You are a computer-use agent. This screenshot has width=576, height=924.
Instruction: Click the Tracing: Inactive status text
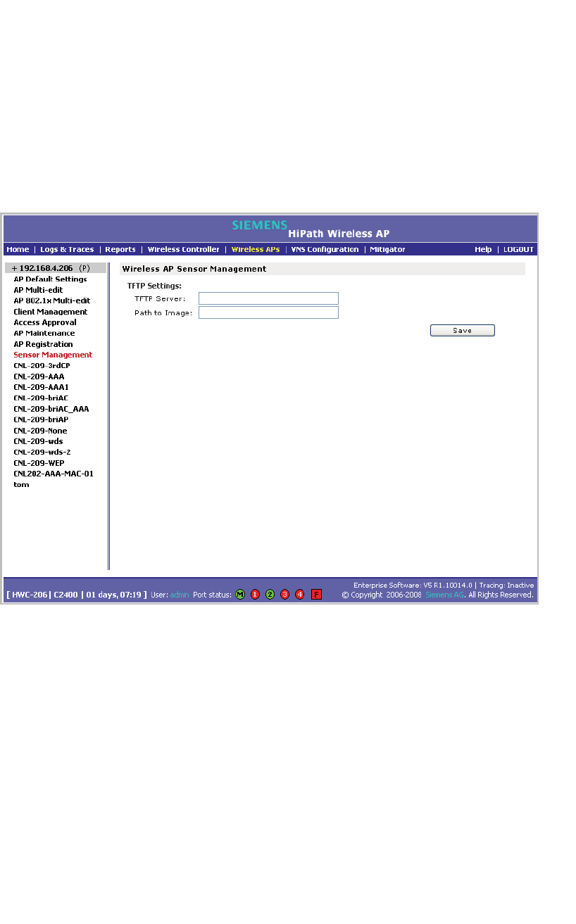coord(506,586)
